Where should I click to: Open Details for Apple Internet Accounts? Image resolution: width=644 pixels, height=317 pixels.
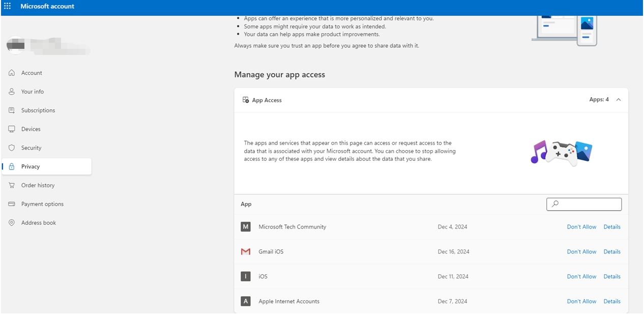(612, 301)
